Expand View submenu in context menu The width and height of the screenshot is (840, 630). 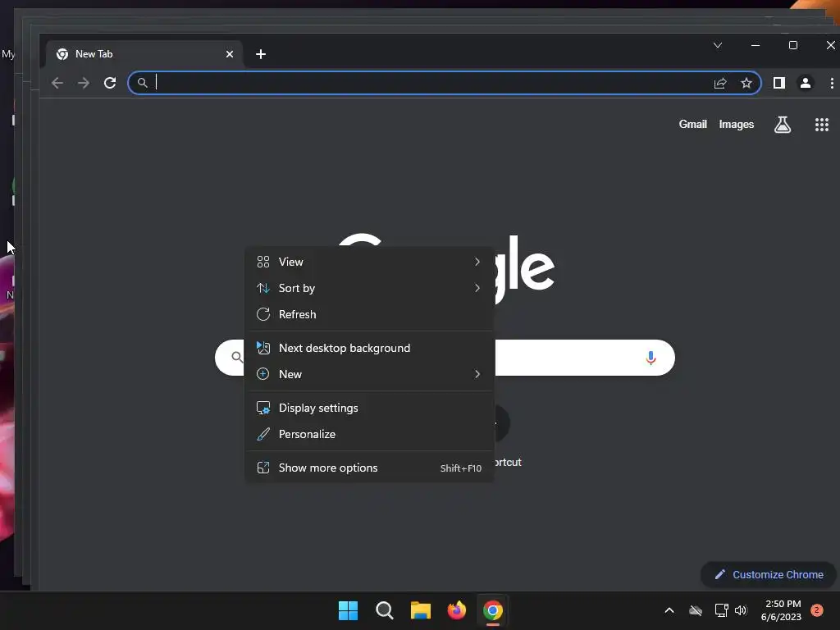click(x=369, y=262)
